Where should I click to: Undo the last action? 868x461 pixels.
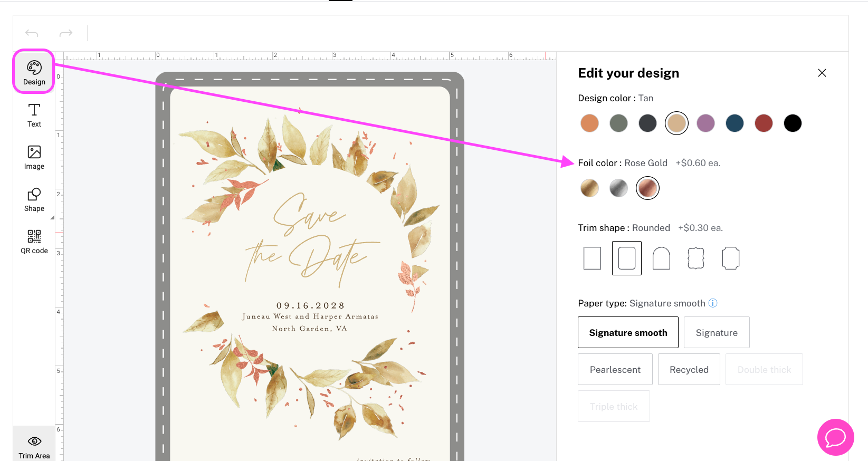pos(32,33)
